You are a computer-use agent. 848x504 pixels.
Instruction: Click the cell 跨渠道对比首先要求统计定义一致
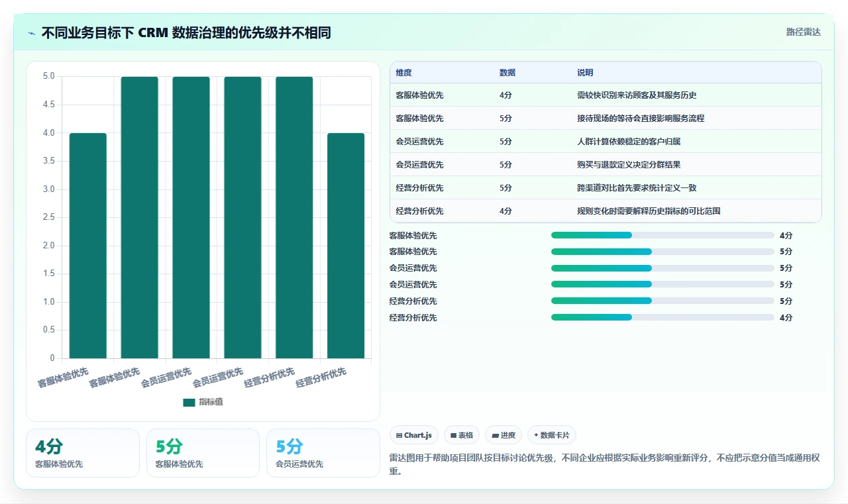point(637,188)
